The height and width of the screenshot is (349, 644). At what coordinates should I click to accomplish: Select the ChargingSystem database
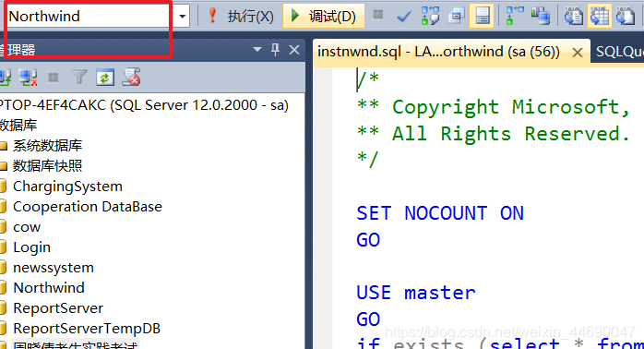67,187
